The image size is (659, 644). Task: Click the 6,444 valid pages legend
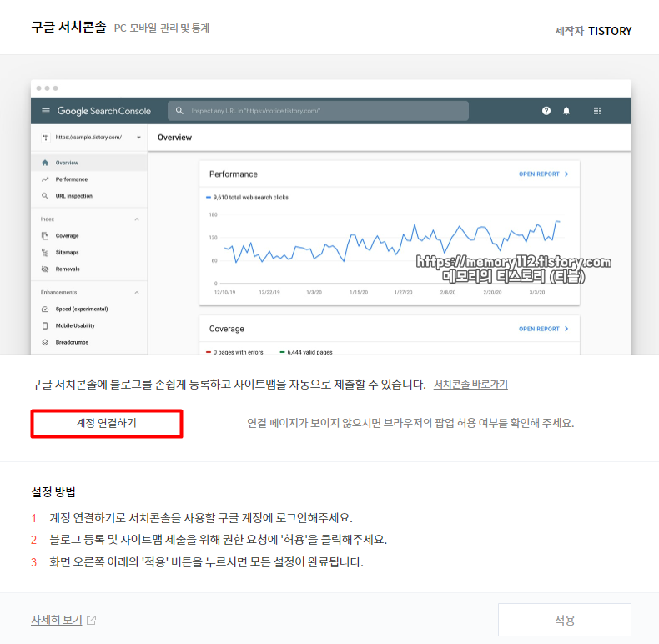click(306, 352)
